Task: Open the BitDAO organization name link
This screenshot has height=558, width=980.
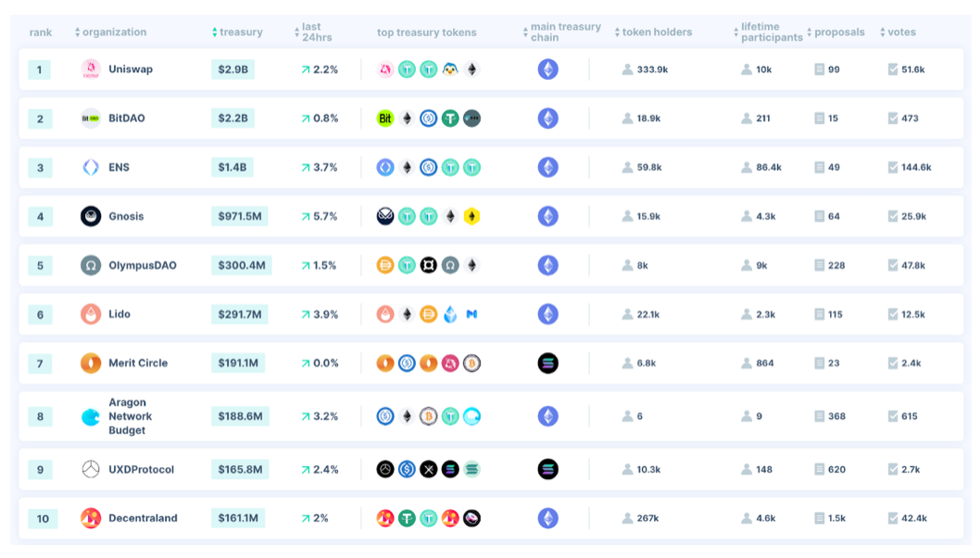Action: point(127,119)
